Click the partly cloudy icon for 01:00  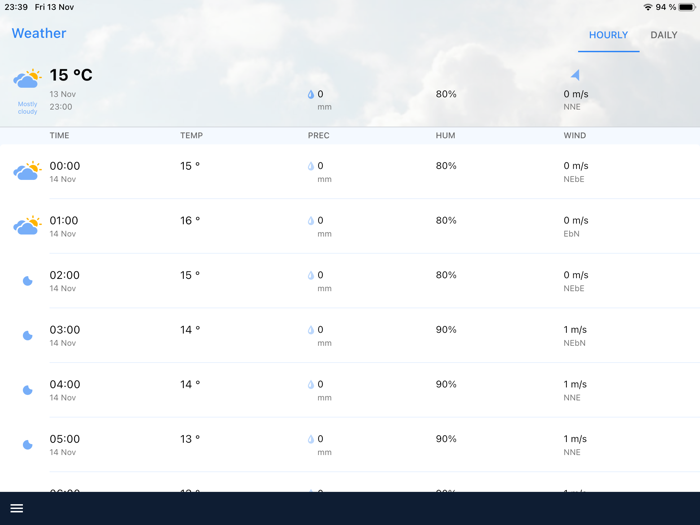coord(27,225)
